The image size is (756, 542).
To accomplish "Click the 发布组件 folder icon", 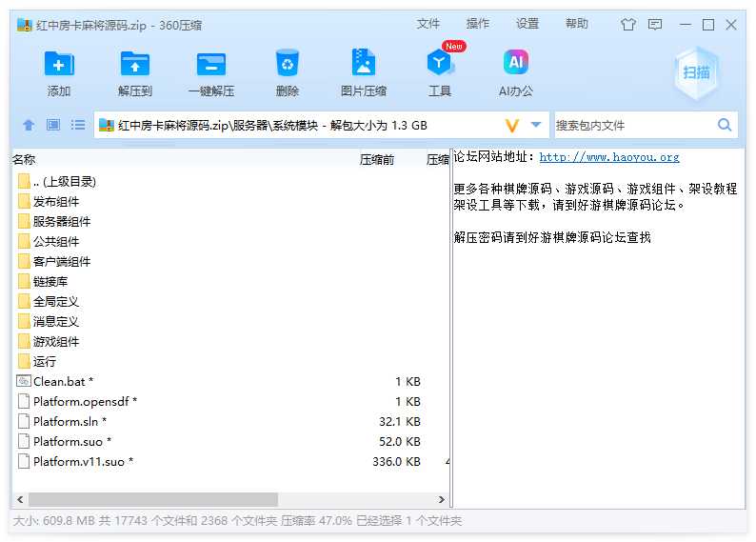I will pyautogui.click(x=24, y=202).
